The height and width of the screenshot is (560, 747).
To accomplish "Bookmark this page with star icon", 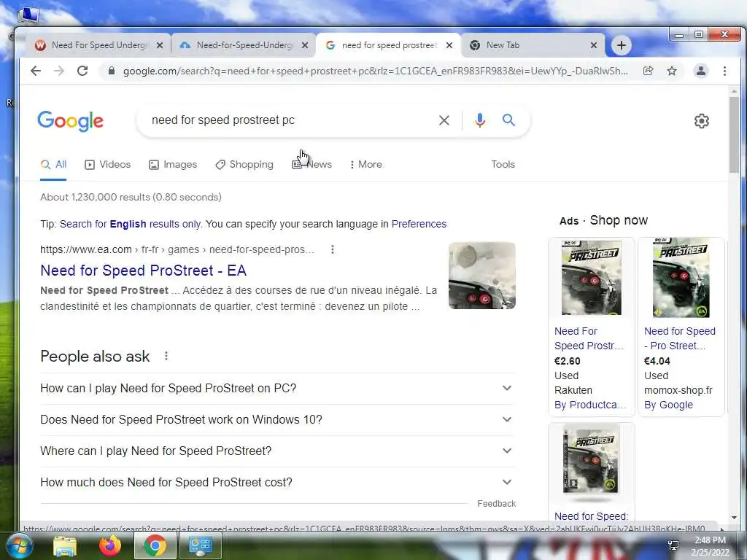I will click(x=672, y=71).
